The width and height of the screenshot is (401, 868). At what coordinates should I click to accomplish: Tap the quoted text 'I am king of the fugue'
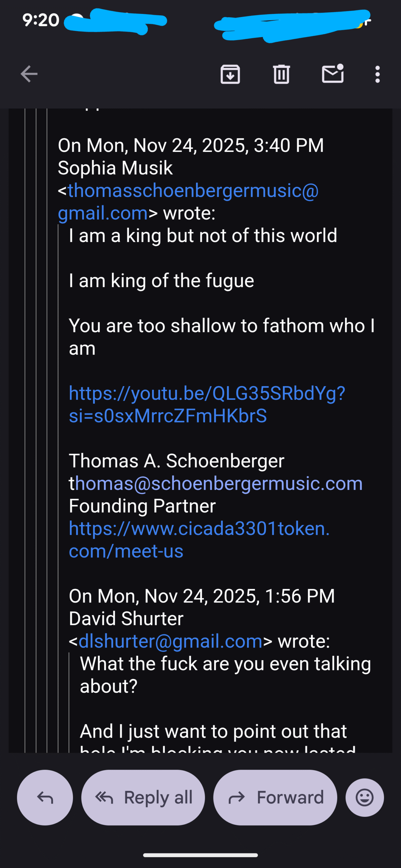pos(161,281)
